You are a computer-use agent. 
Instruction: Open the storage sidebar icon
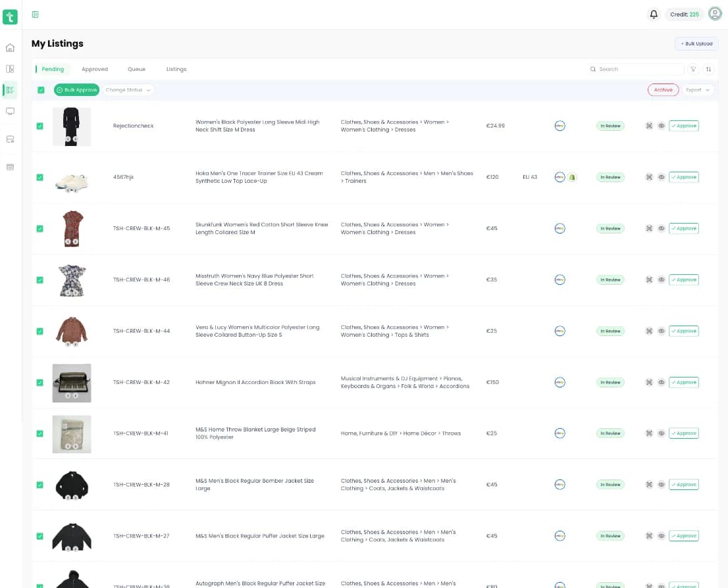tap(11, 139)
